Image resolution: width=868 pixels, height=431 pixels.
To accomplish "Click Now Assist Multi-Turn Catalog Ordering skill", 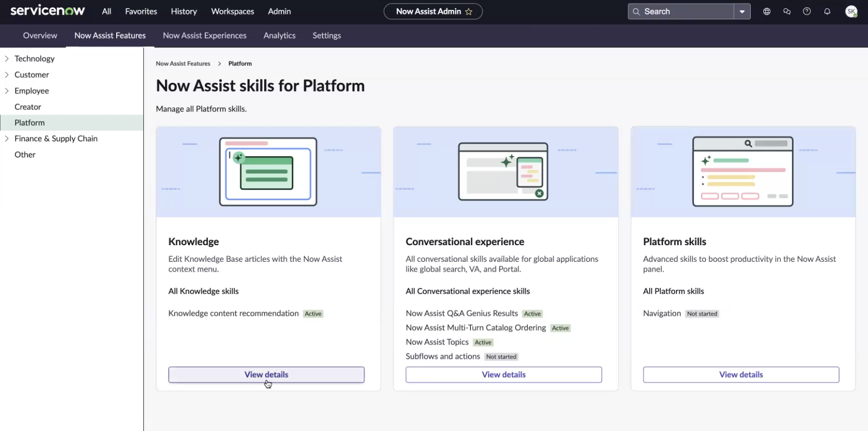I will (476, 328).
